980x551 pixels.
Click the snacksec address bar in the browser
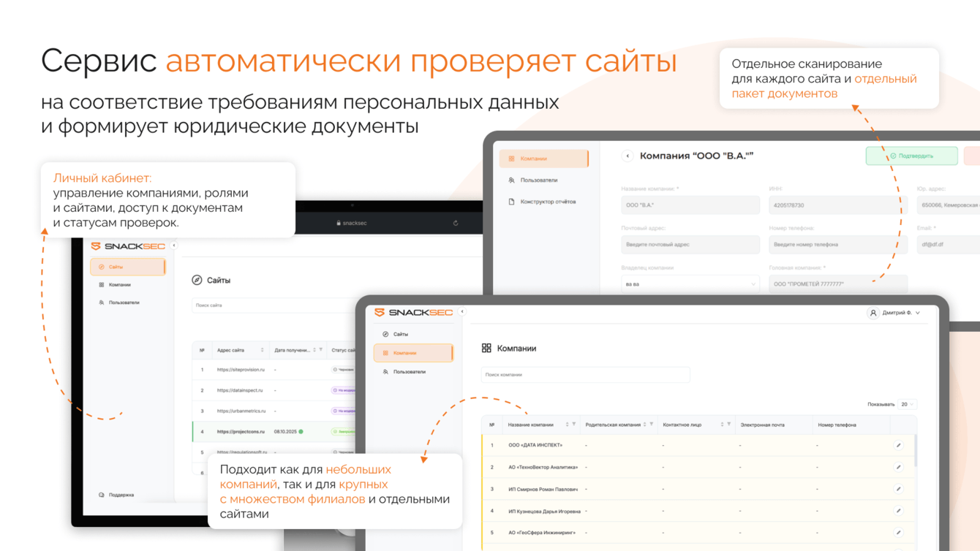pos(352,223)
